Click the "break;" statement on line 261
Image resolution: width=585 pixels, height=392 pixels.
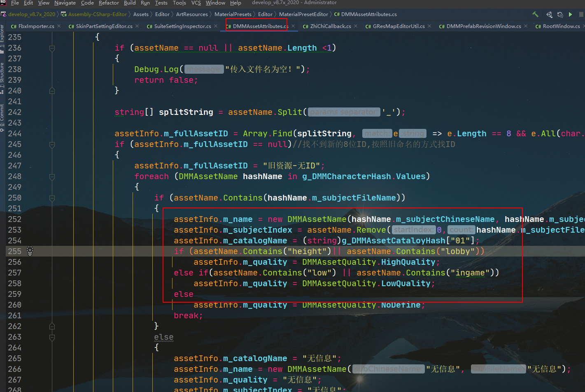click(188, 316)
